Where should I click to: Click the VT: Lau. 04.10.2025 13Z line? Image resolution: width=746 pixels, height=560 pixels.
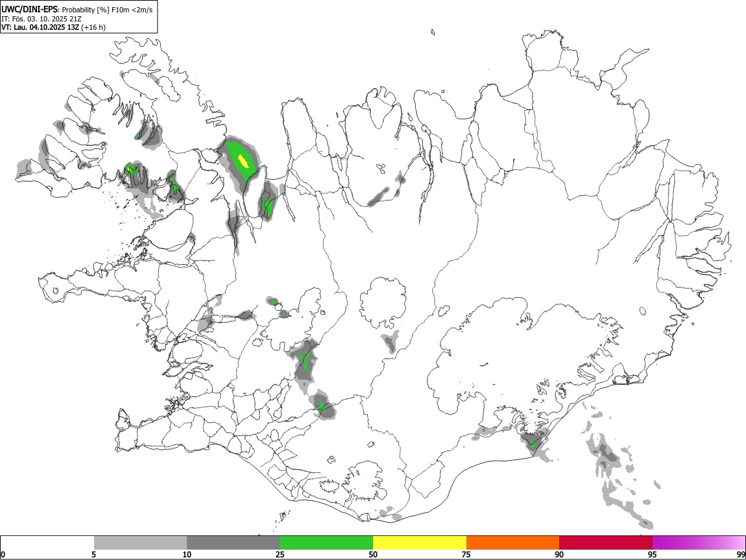click(x=40, y=27)
